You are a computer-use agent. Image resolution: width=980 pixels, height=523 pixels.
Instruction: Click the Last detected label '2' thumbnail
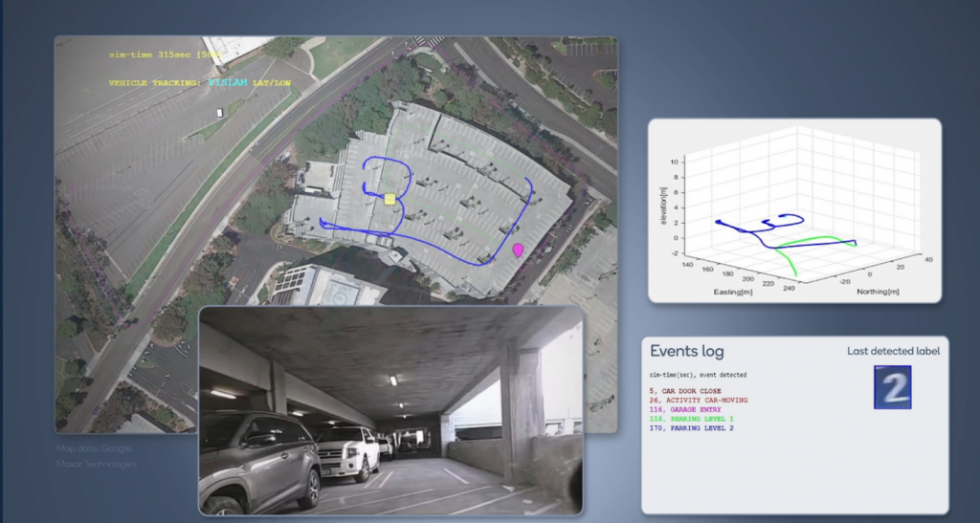point(892,386)
